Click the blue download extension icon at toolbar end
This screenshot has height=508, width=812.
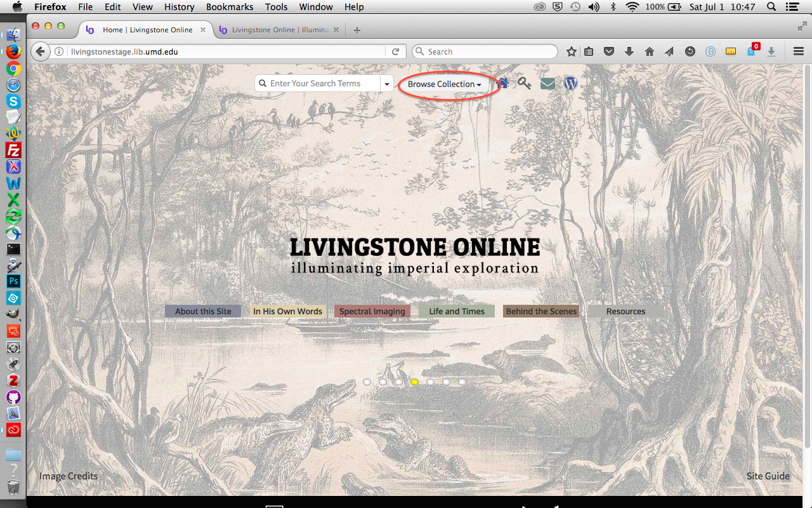coord(771,51)
